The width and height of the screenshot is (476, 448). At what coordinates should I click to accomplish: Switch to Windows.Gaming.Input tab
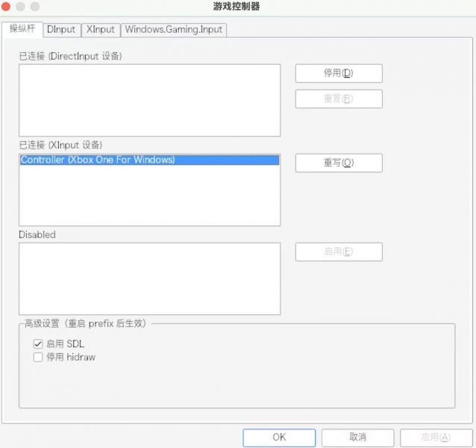tap(174, 30)
